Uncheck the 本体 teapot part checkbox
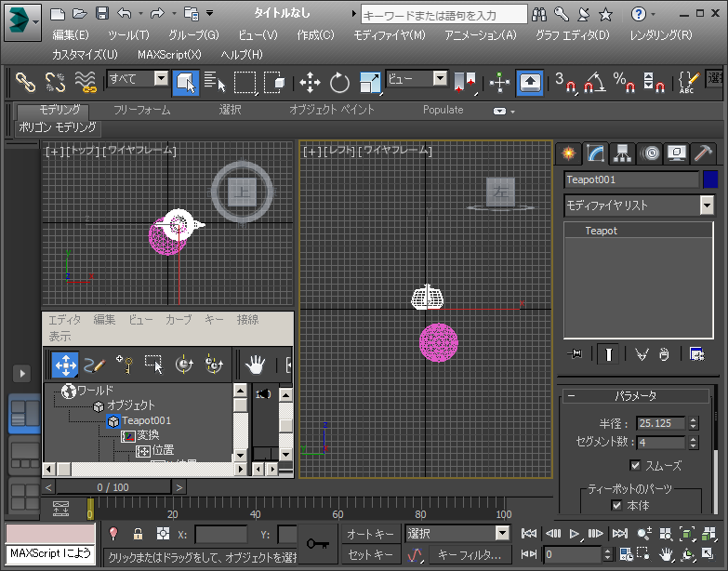728x571 pixels. click(616, 505)
